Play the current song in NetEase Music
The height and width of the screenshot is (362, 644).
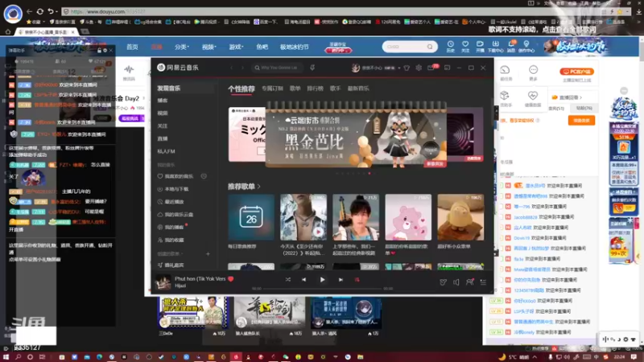323,279
